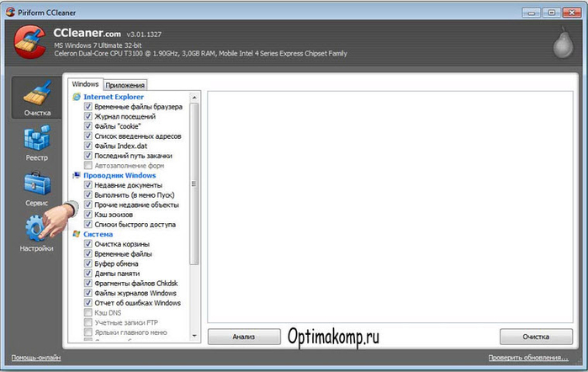Uncheck Списки быстрого доступа
The width and height of the screenshot is (588, 372).
coord(87,224)
